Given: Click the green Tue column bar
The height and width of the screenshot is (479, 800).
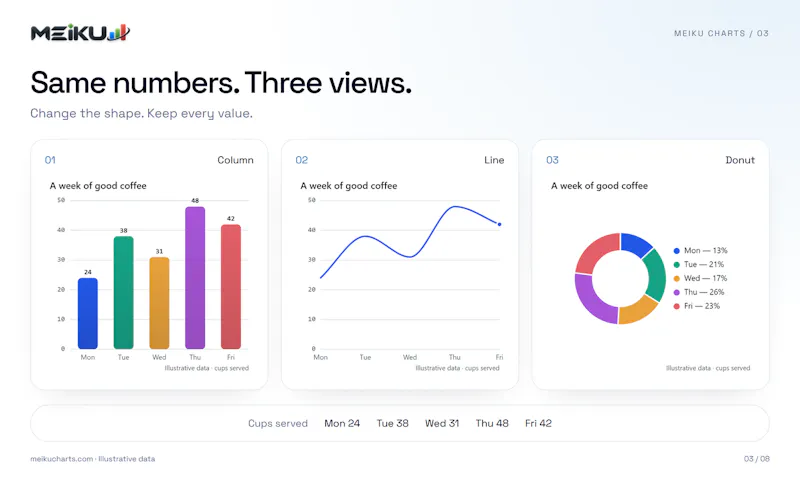Looking at the screenshot, I should pos(123,293).
